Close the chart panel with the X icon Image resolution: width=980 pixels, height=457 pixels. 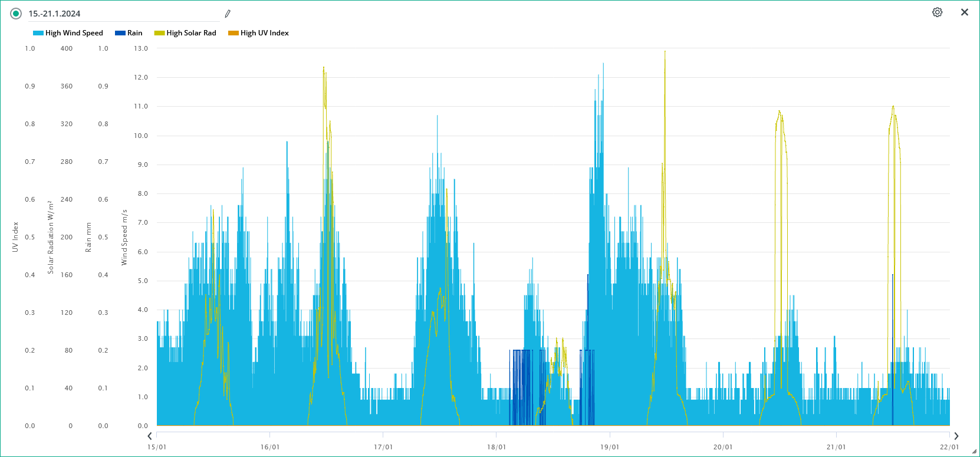coord(965,12)
